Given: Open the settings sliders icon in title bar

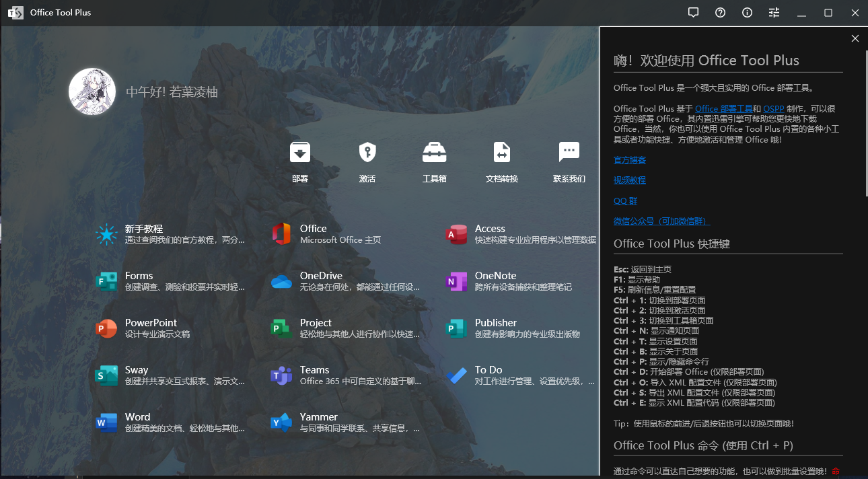Looking at the screenshot, I should (774, 13).
